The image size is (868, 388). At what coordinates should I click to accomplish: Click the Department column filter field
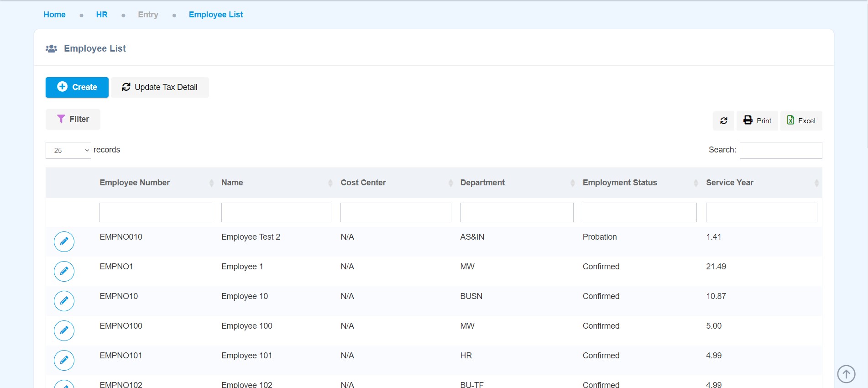(x=517, y=213)
